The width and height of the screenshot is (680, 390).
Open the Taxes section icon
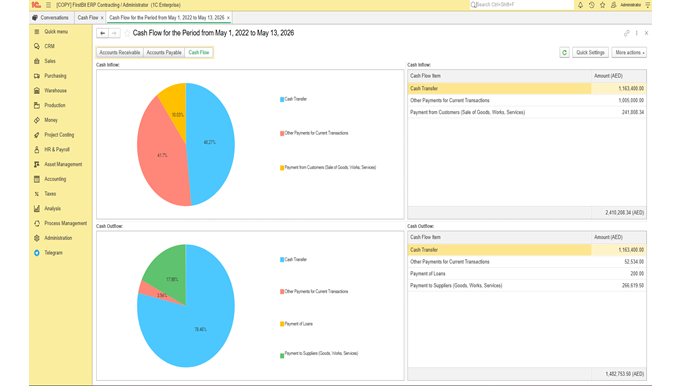[37, 194]
